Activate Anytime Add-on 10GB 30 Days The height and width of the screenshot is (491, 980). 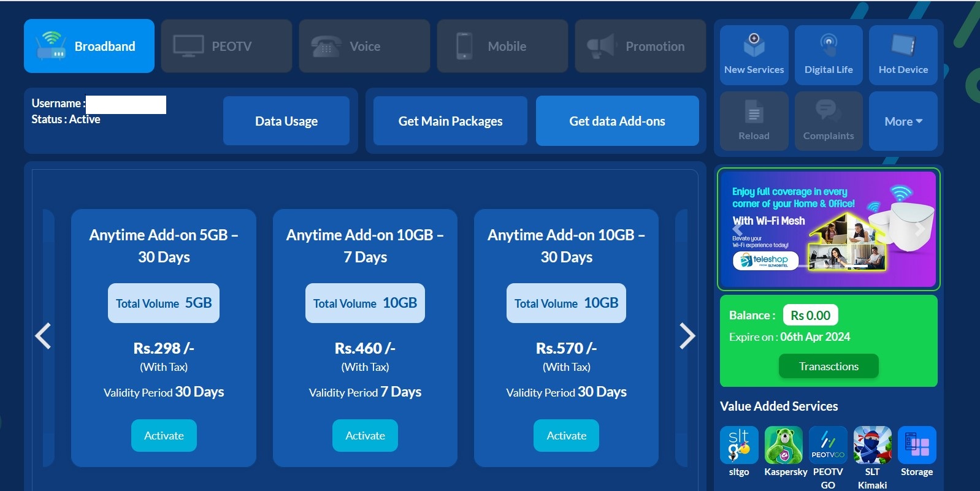[x=566, y=435]
